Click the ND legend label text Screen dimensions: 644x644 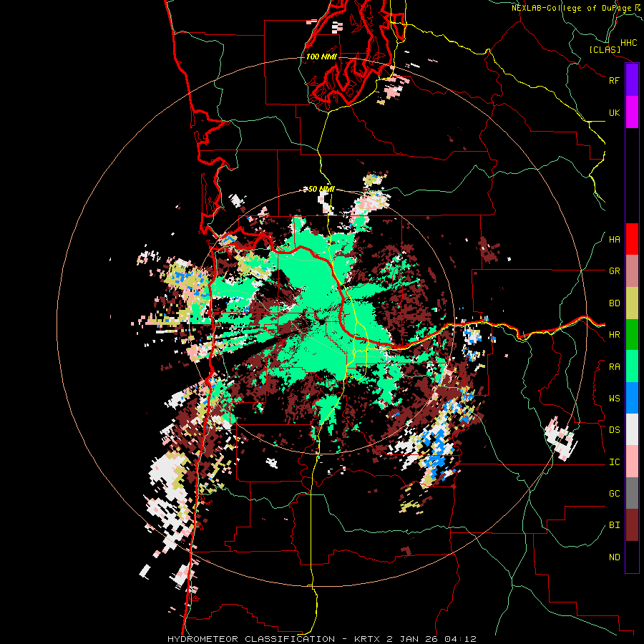(x=614, y=557)
